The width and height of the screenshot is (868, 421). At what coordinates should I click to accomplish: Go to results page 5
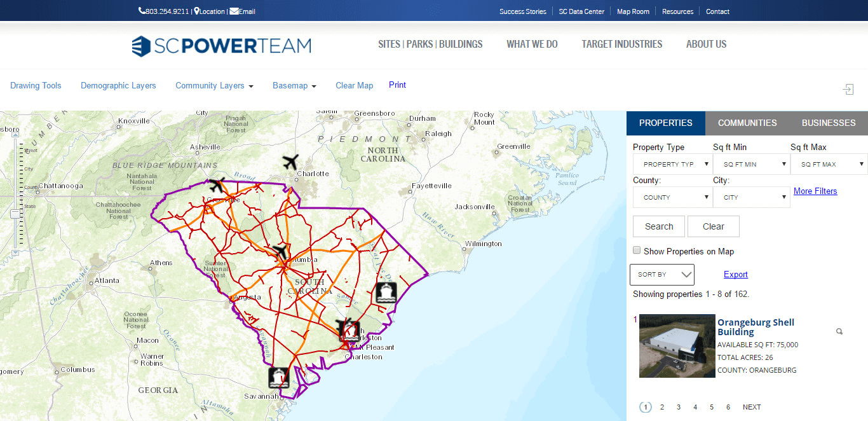point(712,407)
